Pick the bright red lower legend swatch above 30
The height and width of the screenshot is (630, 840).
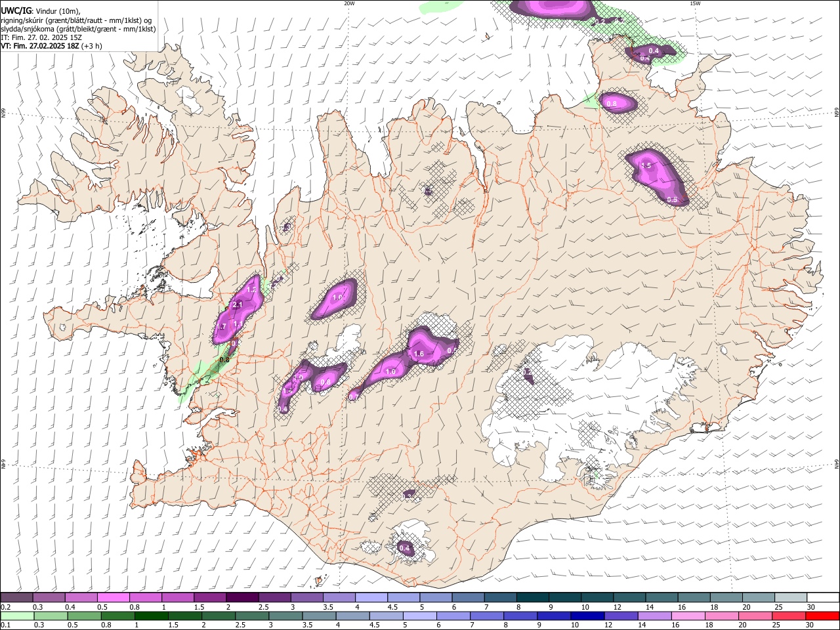click(822, 616)
